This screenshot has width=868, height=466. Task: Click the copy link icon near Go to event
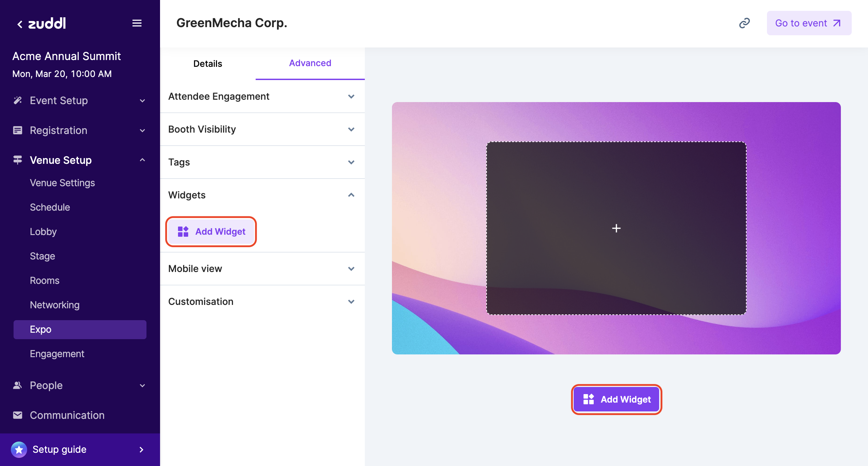coord(745,23)
